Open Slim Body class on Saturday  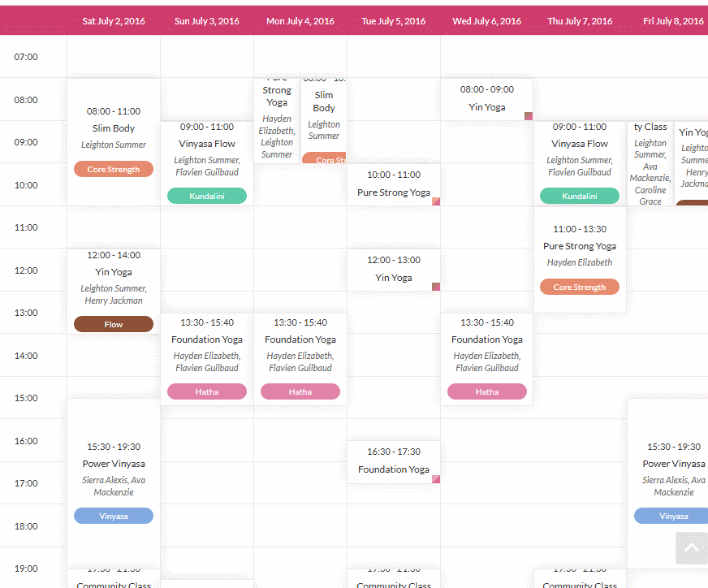[114, 128]
